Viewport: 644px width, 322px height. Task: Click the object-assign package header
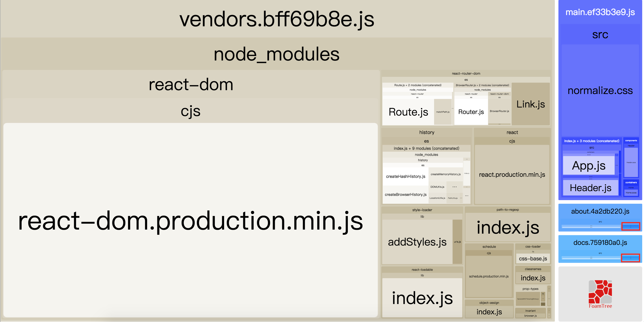(489, 302)
